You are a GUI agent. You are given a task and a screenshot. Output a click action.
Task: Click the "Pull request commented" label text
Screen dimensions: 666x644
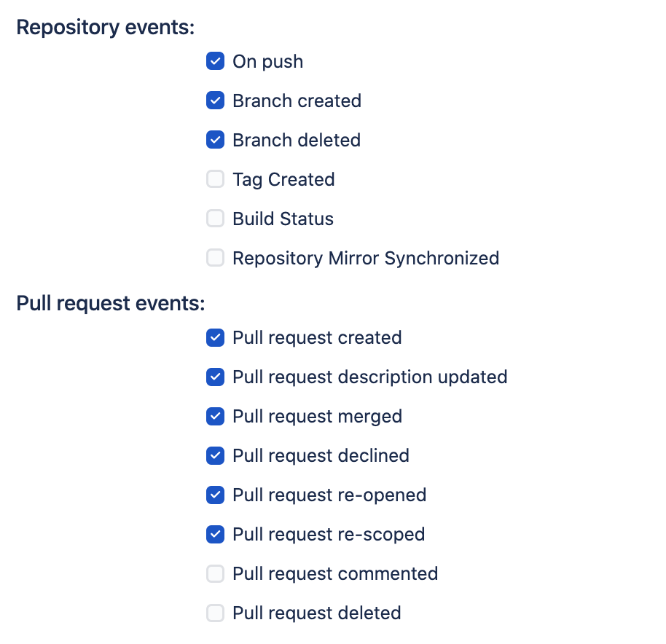coord(335,574)
